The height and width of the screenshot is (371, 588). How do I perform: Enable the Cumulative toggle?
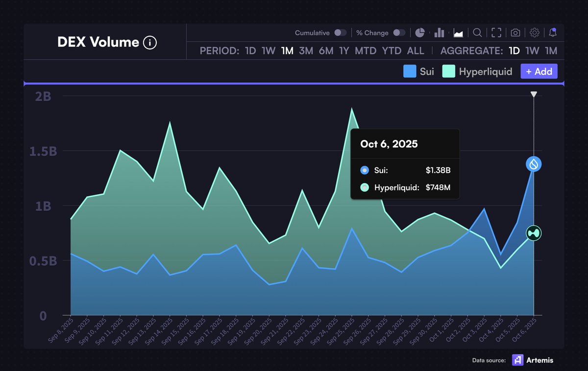pos(340,33)
